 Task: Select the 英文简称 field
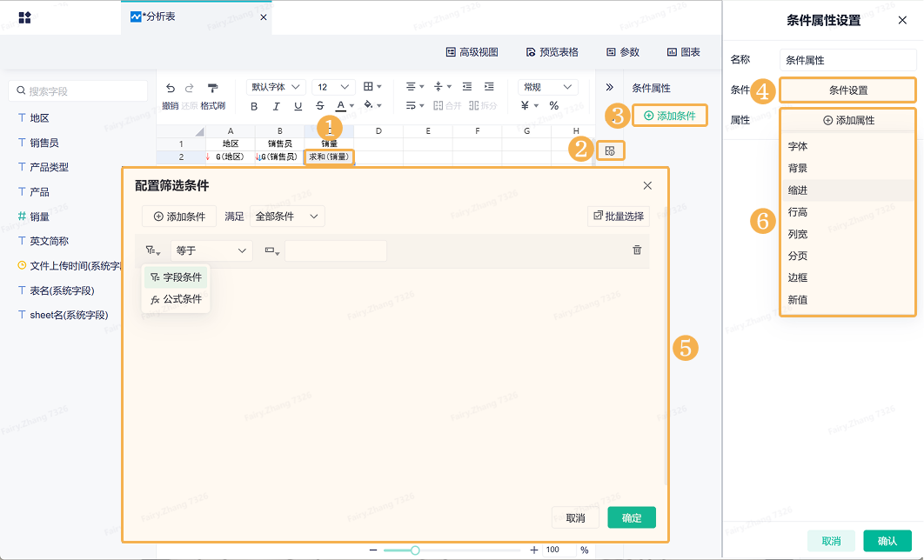43,241
